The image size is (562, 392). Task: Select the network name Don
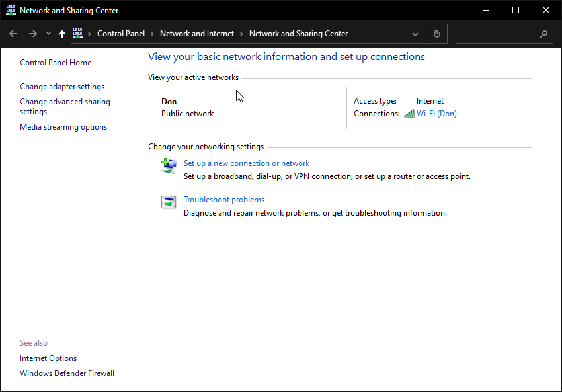[169, 102]
